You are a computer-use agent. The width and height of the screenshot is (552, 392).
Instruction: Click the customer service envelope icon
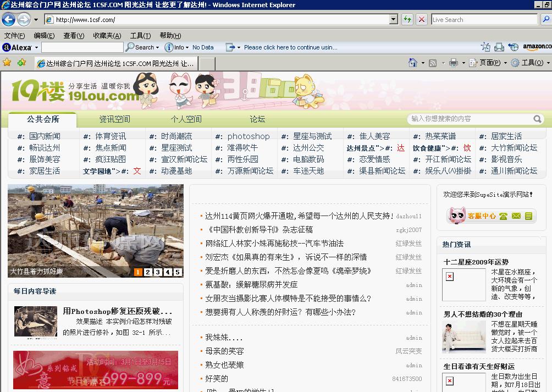pos(516,216)
